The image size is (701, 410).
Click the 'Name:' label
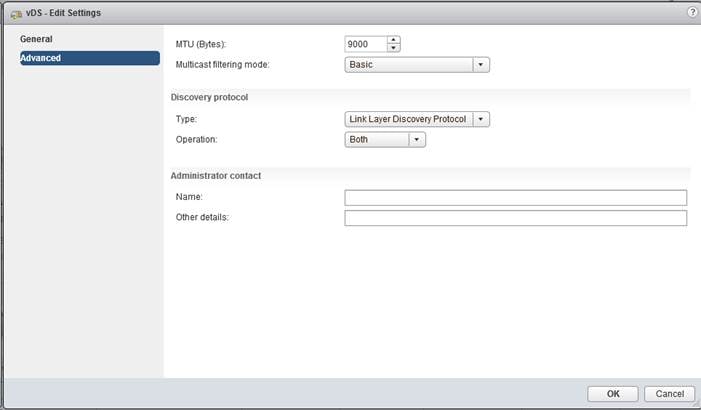coord(189,197)
